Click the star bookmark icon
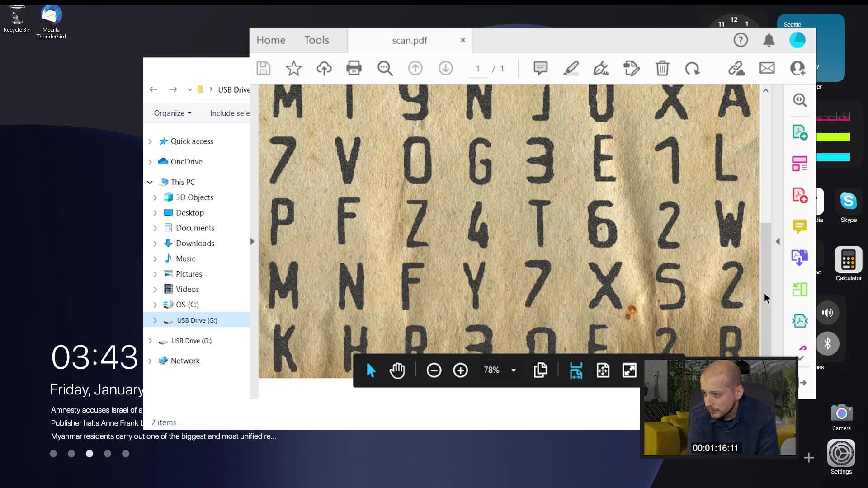Screen dimensions: 868x488 coord(293,68)
